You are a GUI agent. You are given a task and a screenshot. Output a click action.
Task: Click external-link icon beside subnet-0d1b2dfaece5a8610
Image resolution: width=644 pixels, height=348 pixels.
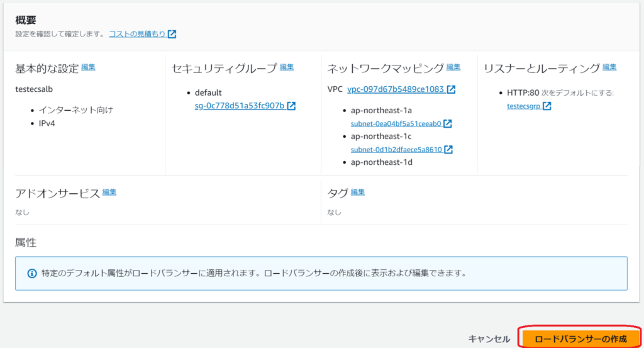pyautogui.click(x=448, y=150)
